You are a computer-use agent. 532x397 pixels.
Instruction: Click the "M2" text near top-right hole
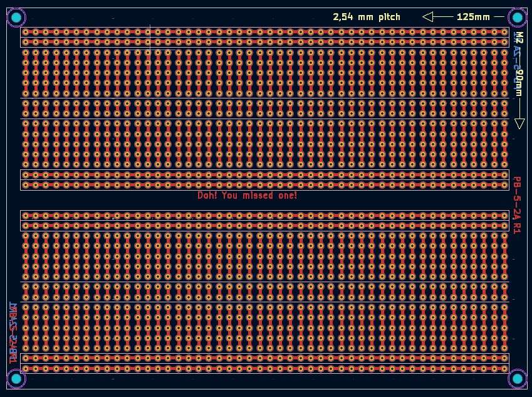tap(518, 37)
